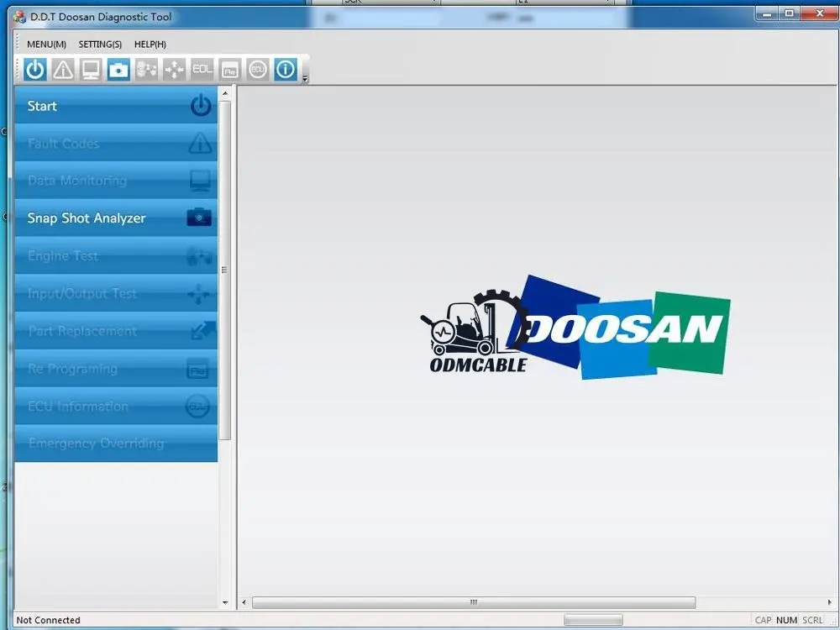Click the Data Monitoring monitor icon
Screen dimensions: 840x630
click(x=90, y=69)
